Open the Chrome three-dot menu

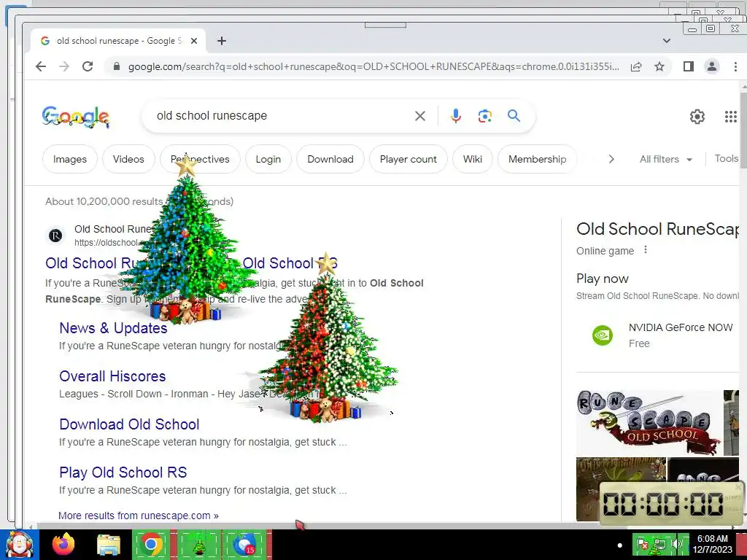pyautogui.click(x=735, y=66)
